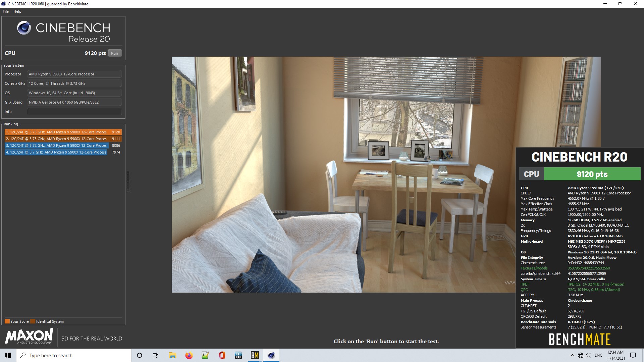Click the Motherboard value MSI MEG X570 UNIFY
The image size is (644, 362).
click(x=596, y=241)
